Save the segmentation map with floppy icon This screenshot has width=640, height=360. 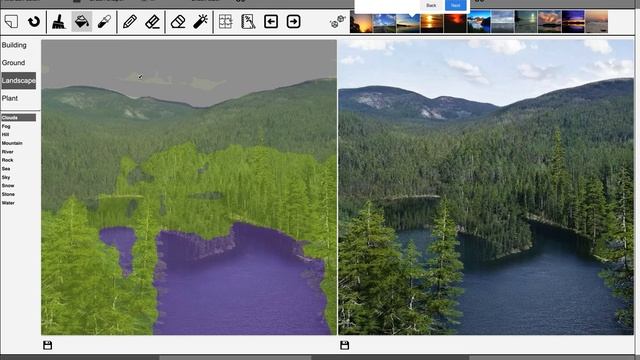47,345
